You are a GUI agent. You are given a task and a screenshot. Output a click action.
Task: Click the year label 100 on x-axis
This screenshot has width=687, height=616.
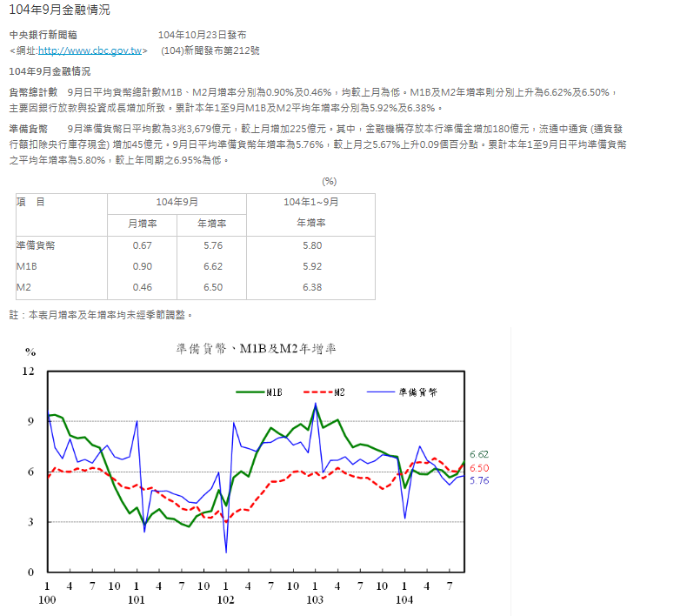tap(47, 600)
